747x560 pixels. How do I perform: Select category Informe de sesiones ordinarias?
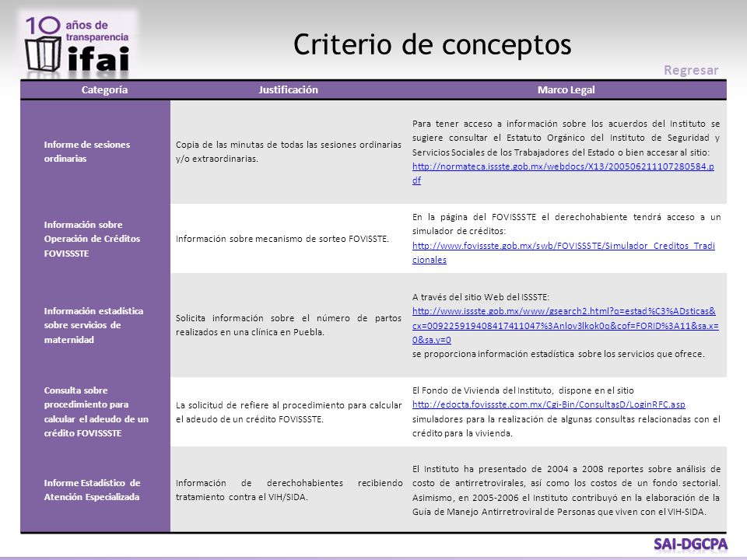coord(86,152)
